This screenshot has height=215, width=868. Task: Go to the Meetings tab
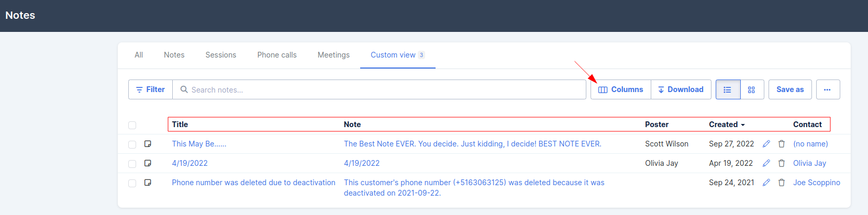pos(333,55)
